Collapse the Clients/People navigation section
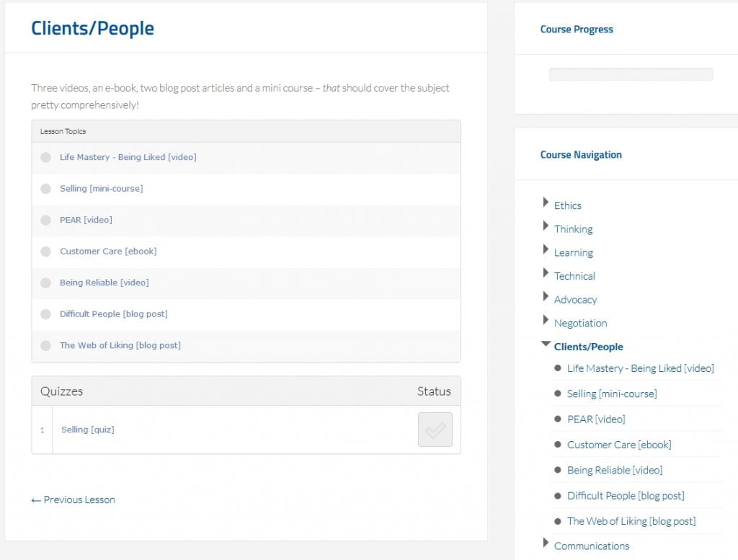The width and height of the screenshot is (738, 560). click(x=546, y=345)
